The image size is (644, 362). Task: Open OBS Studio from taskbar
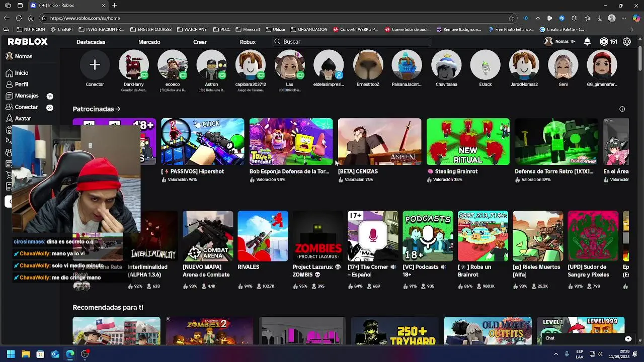click(85, 354)
